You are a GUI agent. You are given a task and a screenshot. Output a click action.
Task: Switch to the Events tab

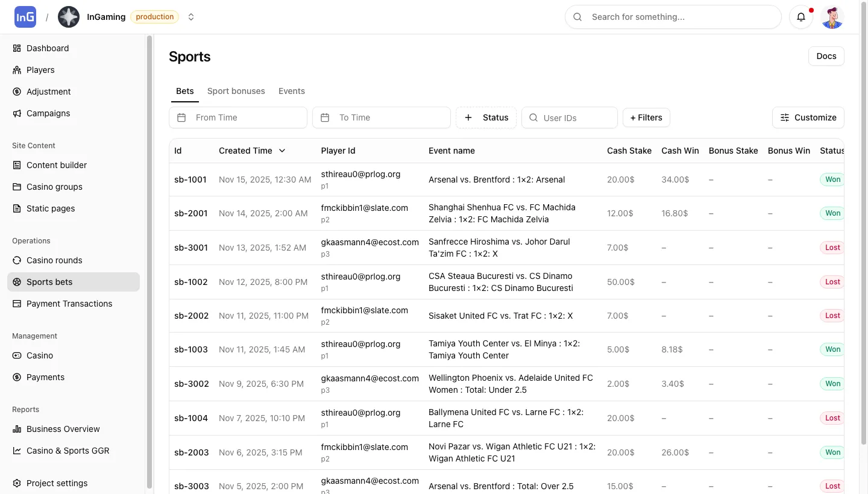tap(291, 91)
